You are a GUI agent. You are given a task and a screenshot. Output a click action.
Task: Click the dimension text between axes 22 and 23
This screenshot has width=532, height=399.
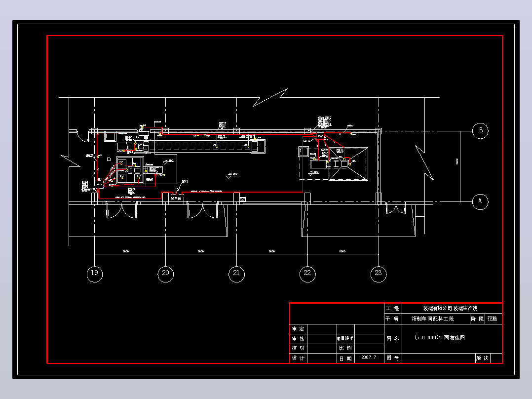pyautogui.click(x=342, y=252)
